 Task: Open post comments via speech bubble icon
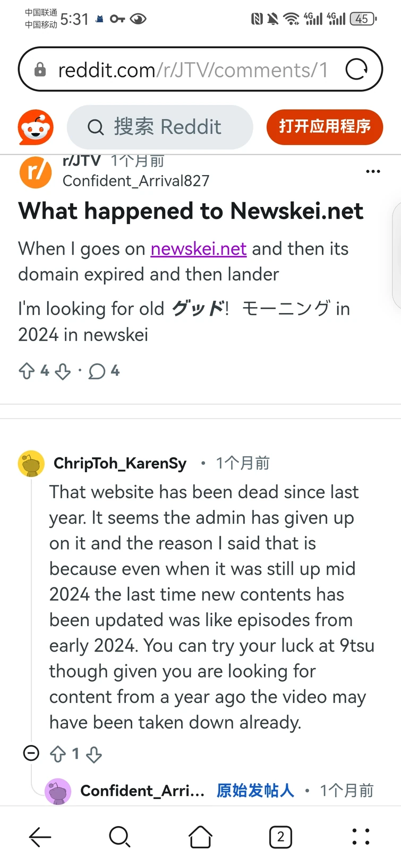point(97,371)
